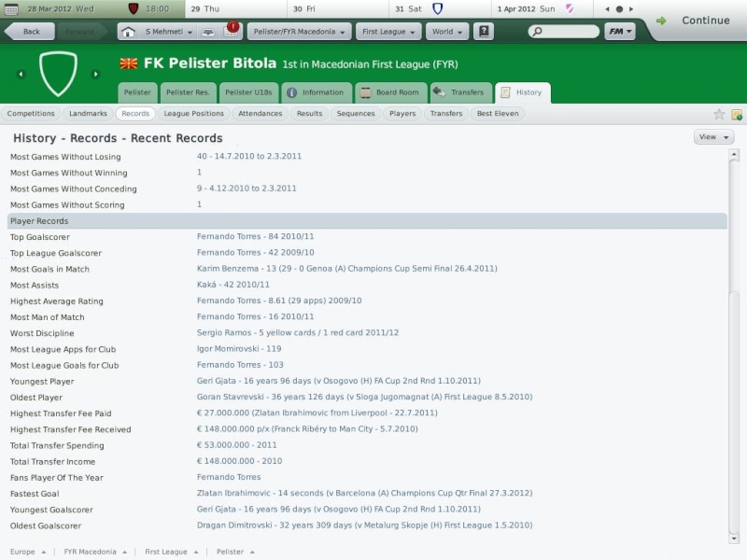Click the home icon in the toolbar
Image resolution: width=747 pixels, height=560 pixels.
coord(129,32)
